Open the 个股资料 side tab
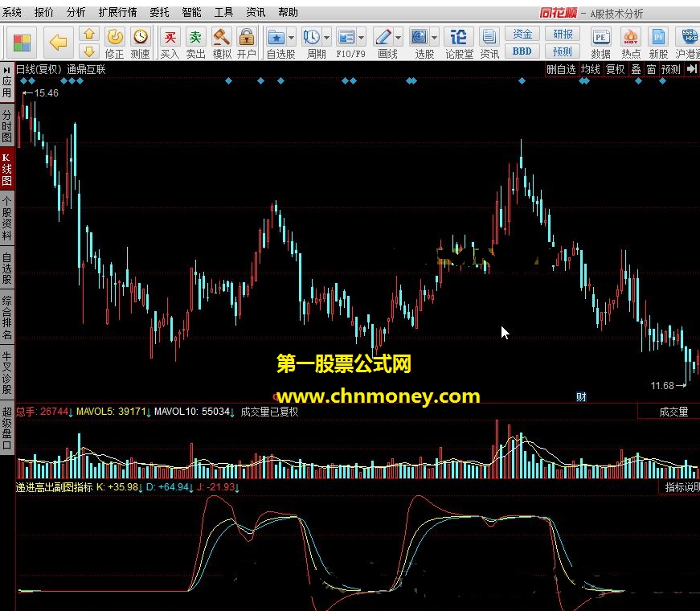Viewport: 700px width, 611px height. point(6,219)
